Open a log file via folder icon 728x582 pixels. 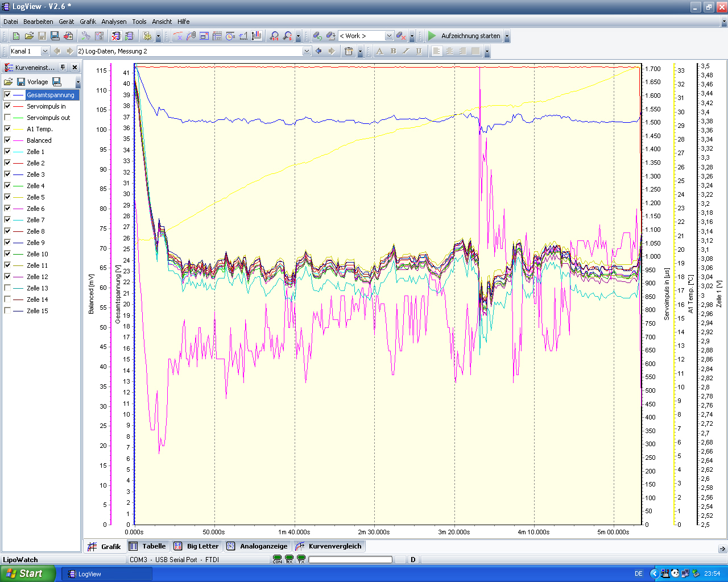click(29, 36)
